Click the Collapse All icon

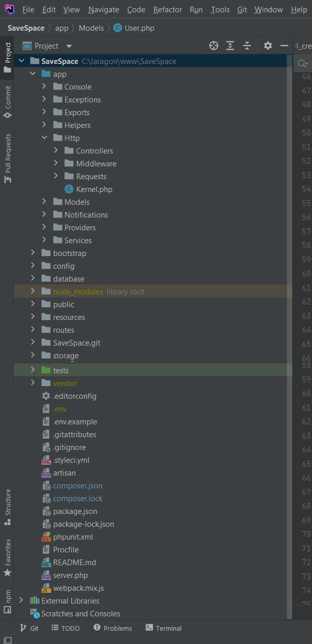tap(247, 46)
